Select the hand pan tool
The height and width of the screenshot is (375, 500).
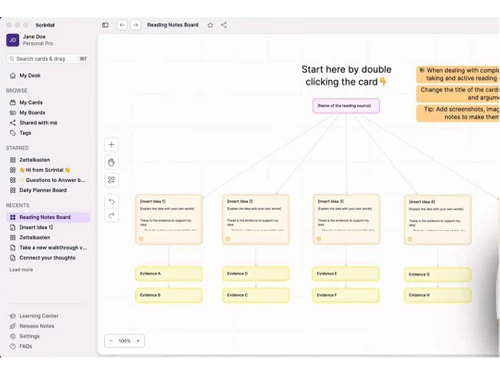click(x=111, y=162)
